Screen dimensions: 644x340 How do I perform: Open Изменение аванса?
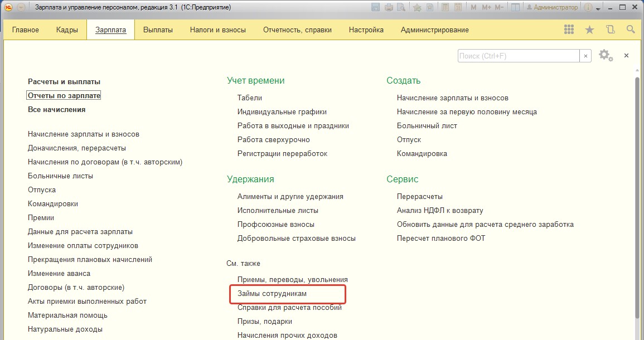[x=59, y=274]
